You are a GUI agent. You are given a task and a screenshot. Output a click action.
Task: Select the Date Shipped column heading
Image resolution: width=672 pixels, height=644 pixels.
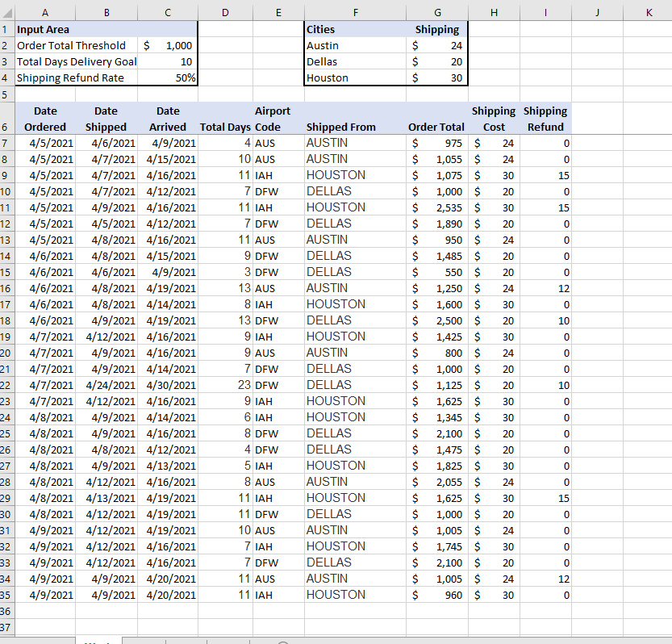coord(106,119)
